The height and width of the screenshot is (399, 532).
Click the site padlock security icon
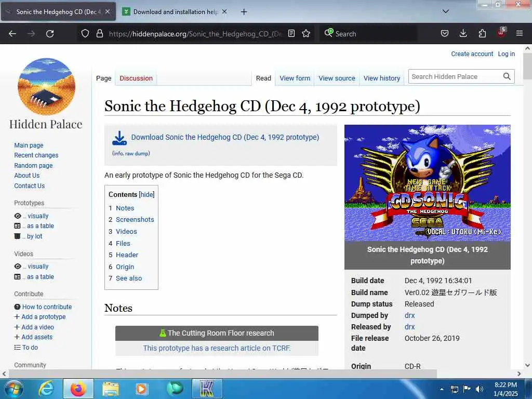point(99,33)
